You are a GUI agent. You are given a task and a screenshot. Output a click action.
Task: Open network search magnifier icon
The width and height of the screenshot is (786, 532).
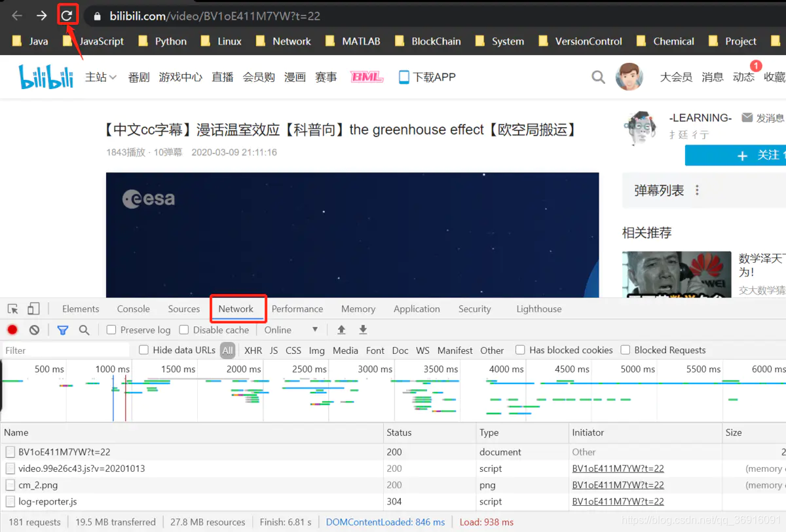point(84,330)
